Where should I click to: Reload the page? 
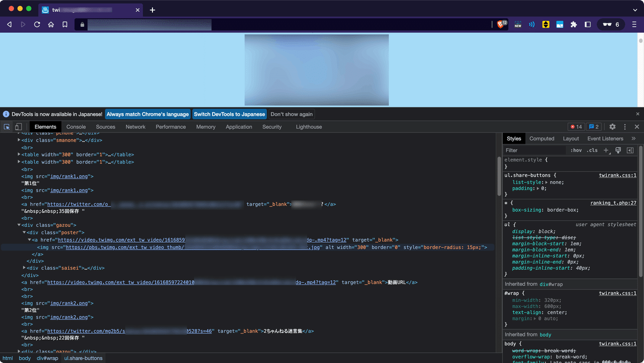pyautogui.click(x=37, y=25)
